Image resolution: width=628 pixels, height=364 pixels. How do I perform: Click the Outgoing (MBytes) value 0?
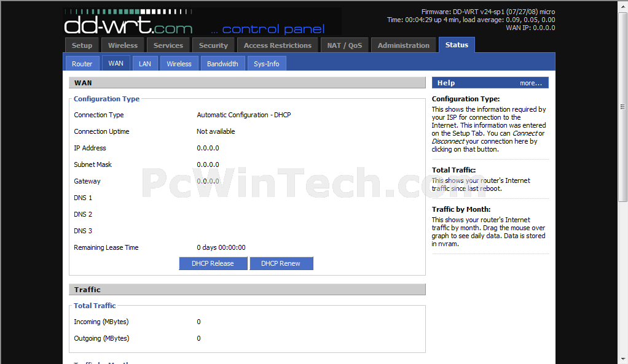pyautogui.click(x=198, y=338)
